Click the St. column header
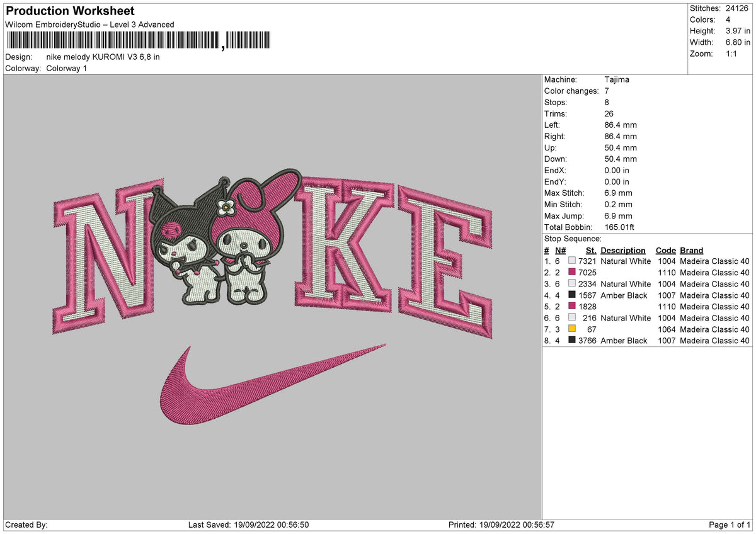Image resolution: width=756 pixels, height=534 pixels. click(x=591, y=251)
